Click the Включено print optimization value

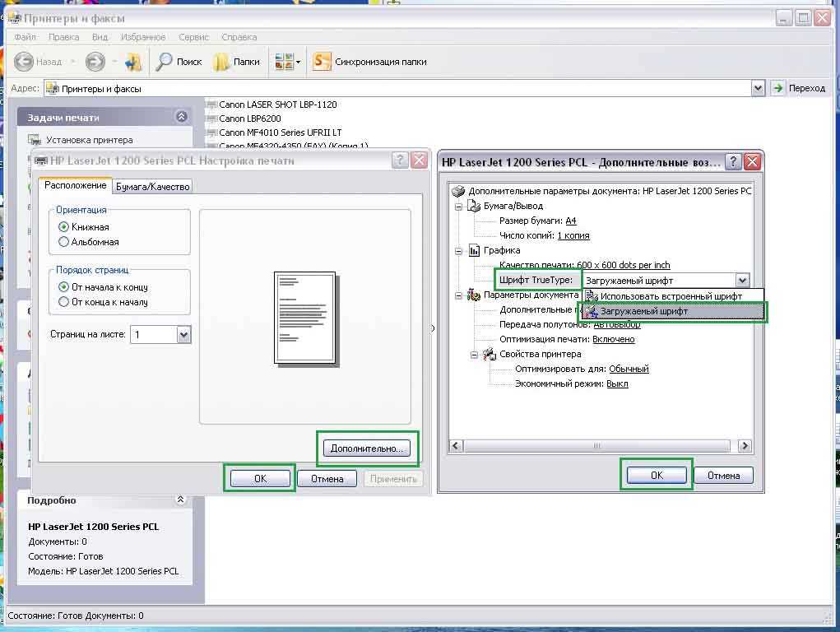pyautogui.click(x=614, y=339)
